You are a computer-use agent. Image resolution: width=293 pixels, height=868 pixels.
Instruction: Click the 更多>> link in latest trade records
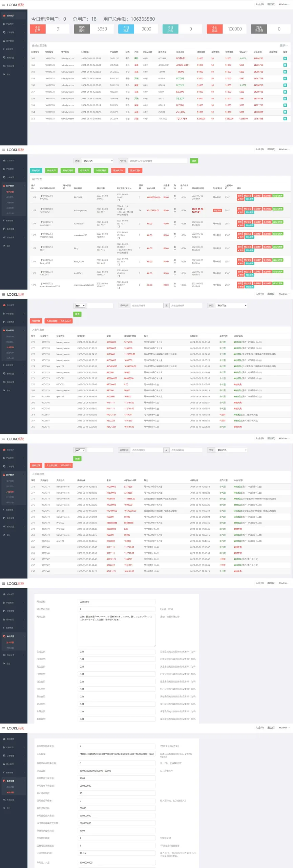point(284,45)
